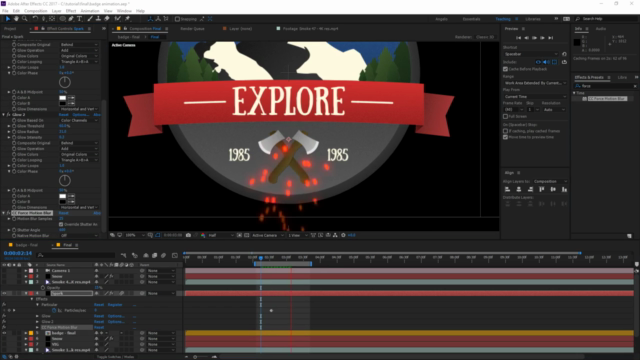This screenshot has height=360, width=640.
Task: Reset the Glow 2 effect in Effect Controls
Action: (64, 115)
